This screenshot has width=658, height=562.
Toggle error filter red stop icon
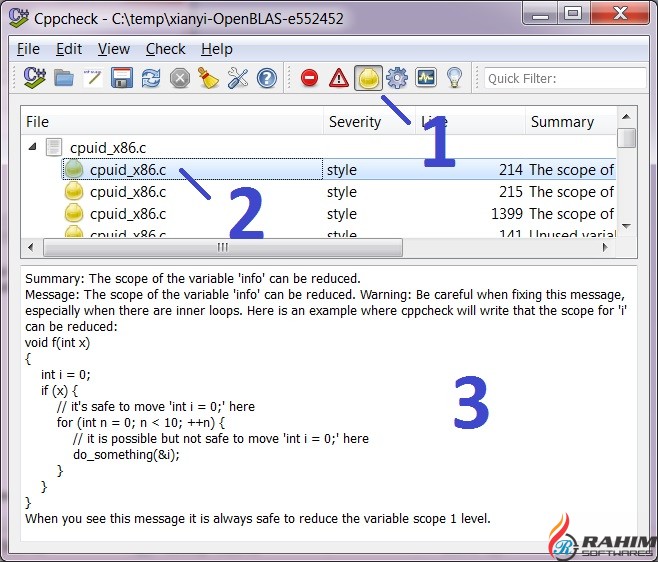[x=310, y=78]
